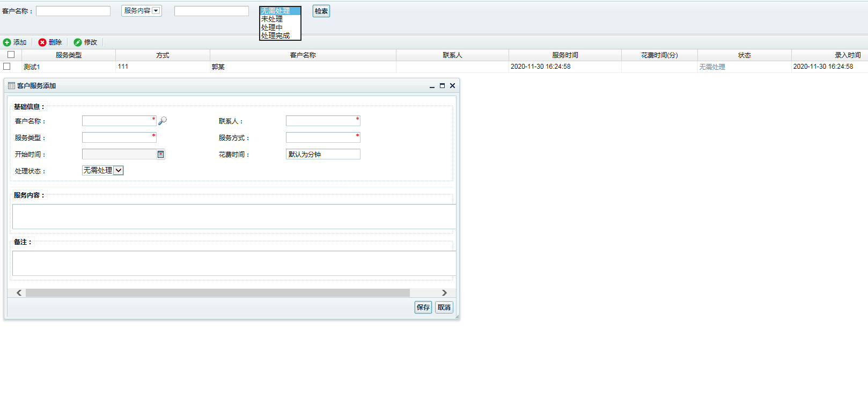Viewport: 868px width, 394px height.
Task: Click the green 修改 edit icon
Action: (x=78, y=42)
